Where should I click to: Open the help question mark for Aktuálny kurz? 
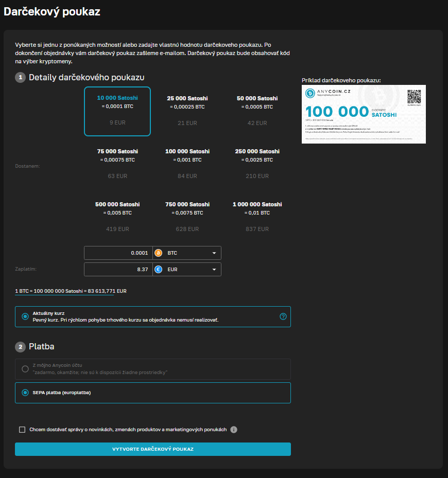point(283,316)
